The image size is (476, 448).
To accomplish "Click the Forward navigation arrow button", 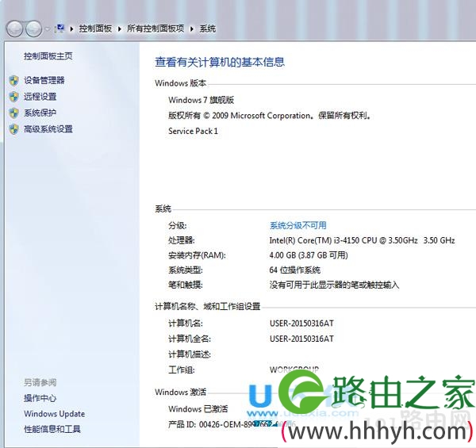I will (33, 29).
